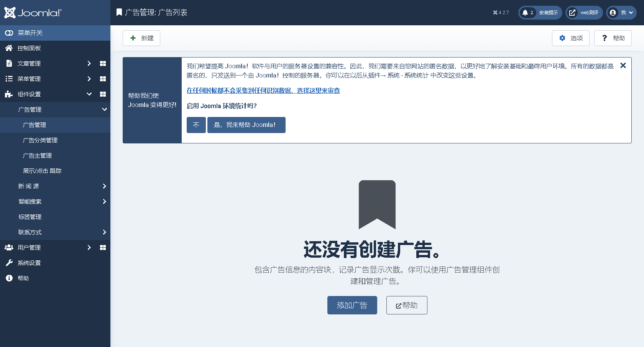The image size is (644, 347).
Task: Open 智能搜索 menu entry
Action: pyautogui.click(x=30, y=202)
